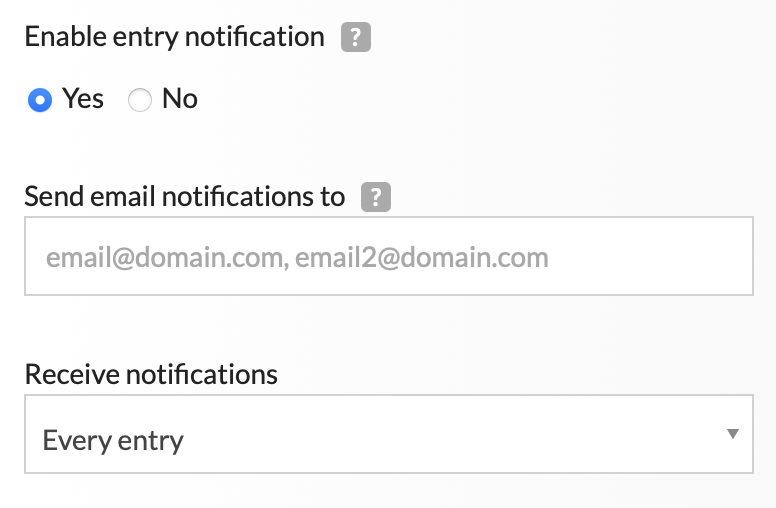Screen dimensions: 776x508
Task: Disable entry notification by choosing No
Action: click(x=140, y=100)
